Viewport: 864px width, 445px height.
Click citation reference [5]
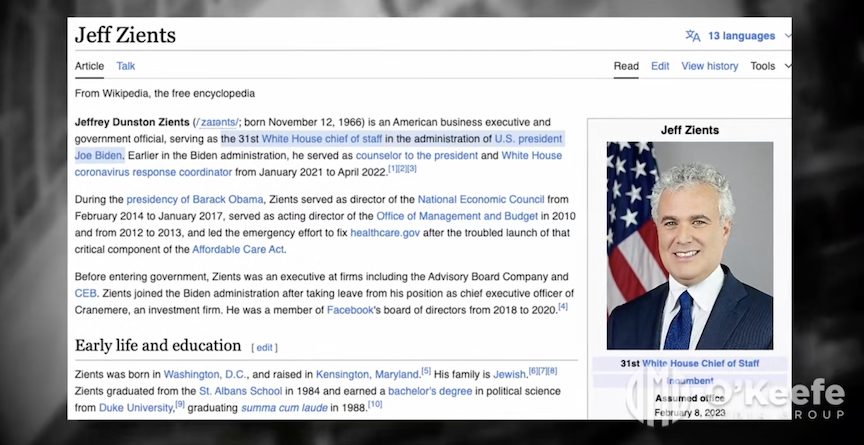click(426, 372)
